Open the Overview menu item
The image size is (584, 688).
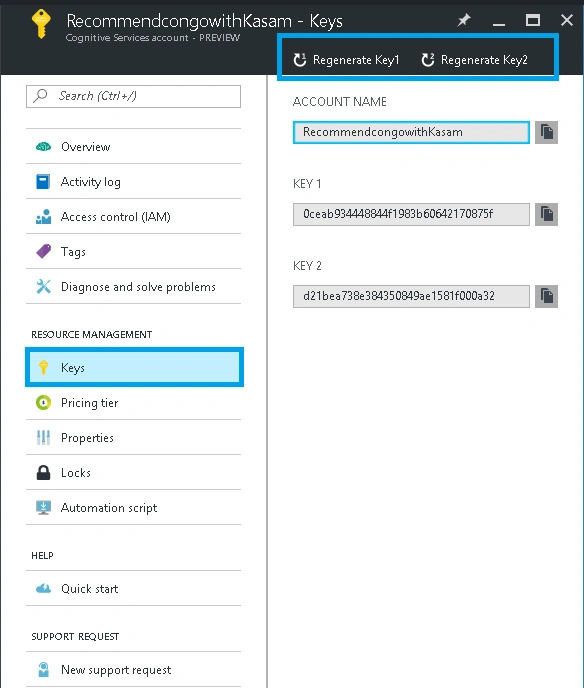point(133,147)
